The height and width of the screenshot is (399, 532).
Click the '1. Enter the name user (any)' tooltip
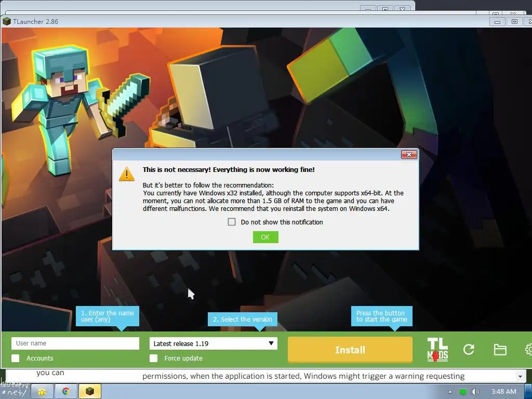click(107, 316)
